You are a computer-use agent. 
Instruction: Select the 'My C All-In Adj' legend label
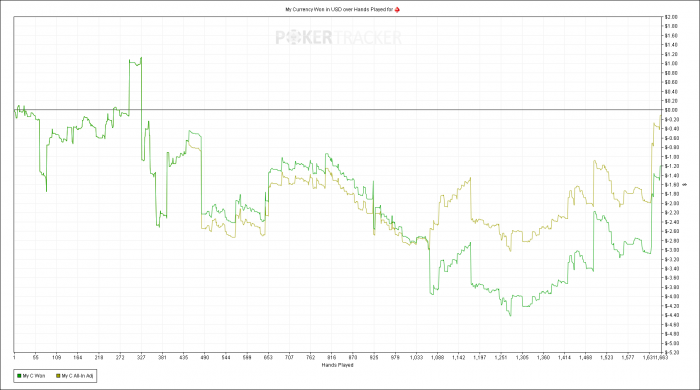(77, 376)
